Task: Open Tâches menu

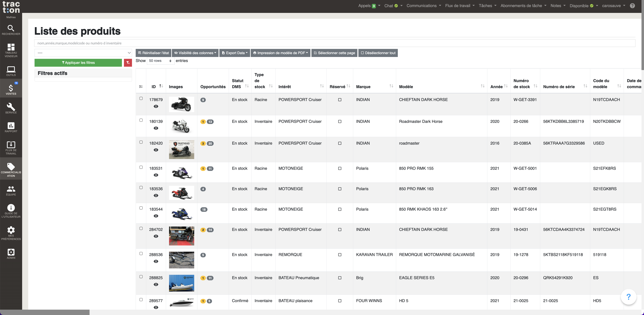Action: pos(488,6)
